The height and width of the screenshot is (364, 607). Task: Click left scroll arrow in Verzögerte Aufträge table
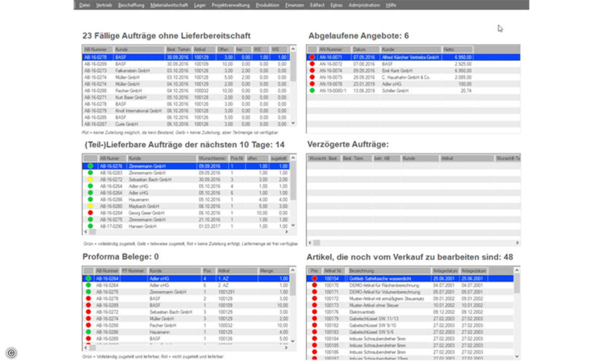click(x=310, y=243)
